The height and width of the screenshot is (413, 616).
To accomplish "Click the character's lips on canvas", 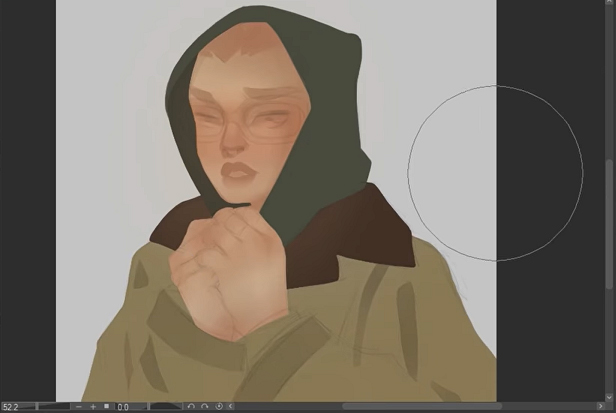I will point(237,170).
